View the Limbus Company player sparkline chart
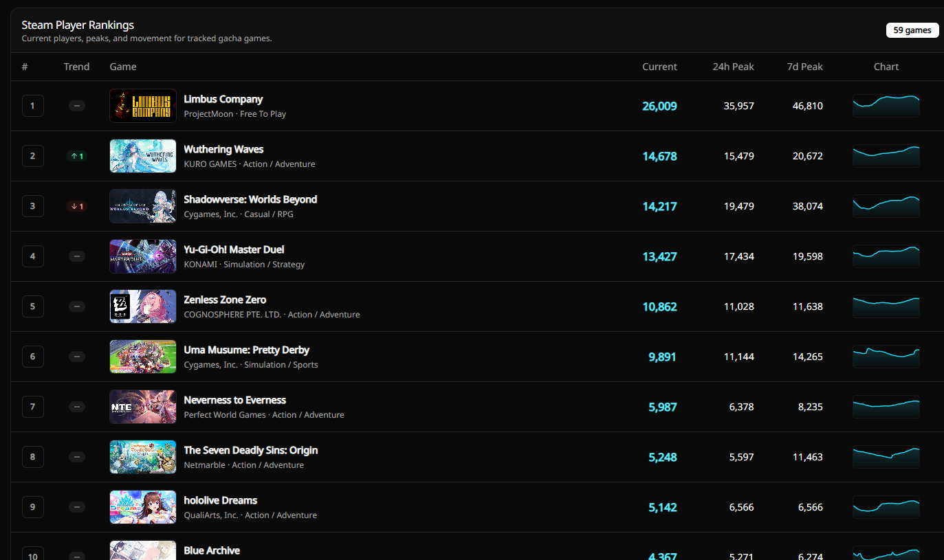This screenshot has height=560, width=944. pos(886,106)
